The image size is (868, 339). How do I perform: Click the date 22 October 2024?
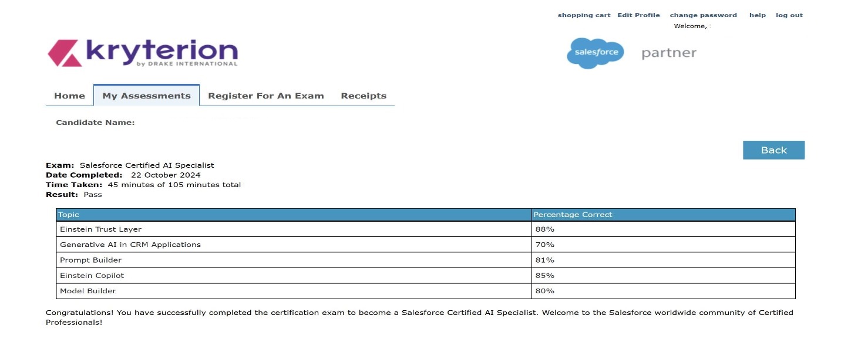point(166,175)
